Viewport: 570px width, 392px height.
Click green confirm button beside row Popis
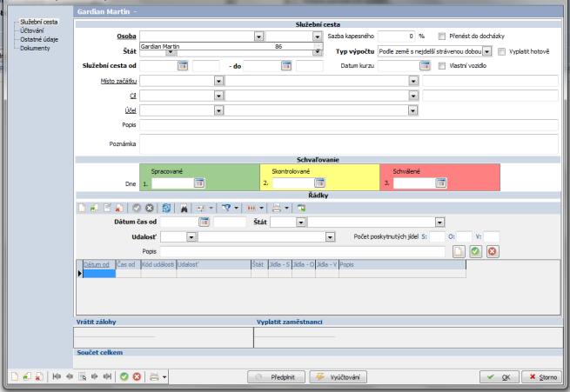point(475,251)
